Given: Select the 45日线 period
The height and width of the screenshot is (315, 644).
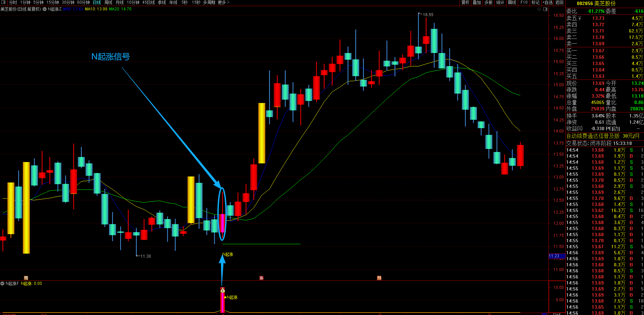Looking at the screenshot, I should point(149,2).
